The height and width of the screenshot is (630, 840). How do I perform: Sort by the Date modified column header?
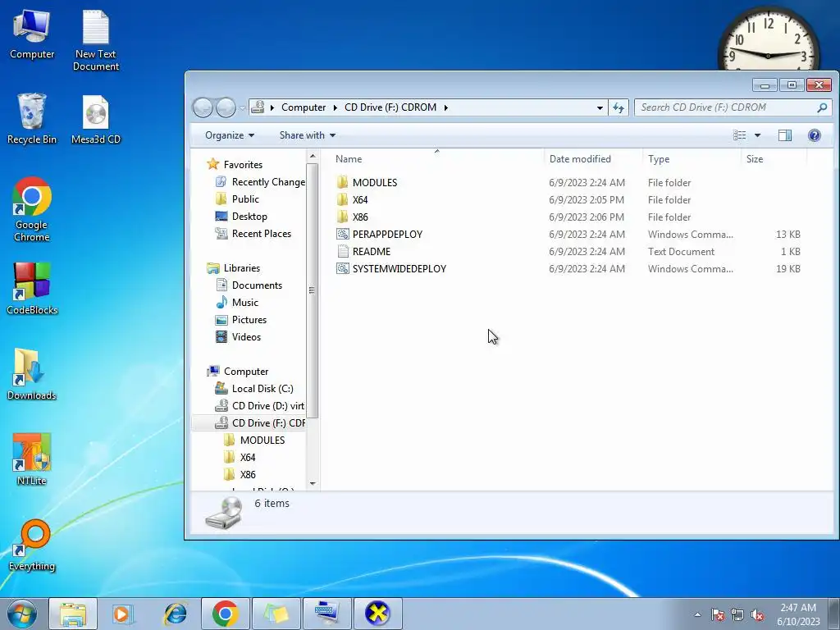(594, 159)
